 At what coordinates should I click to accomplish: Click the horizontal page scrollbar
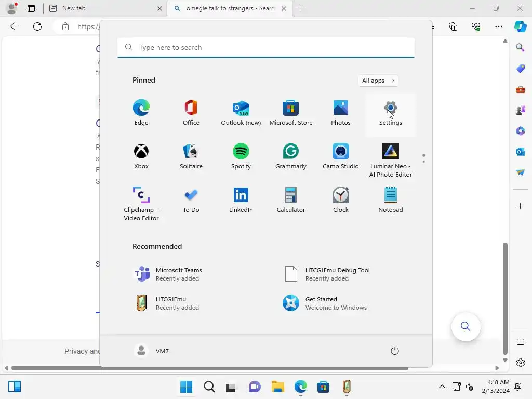[210, 368]
